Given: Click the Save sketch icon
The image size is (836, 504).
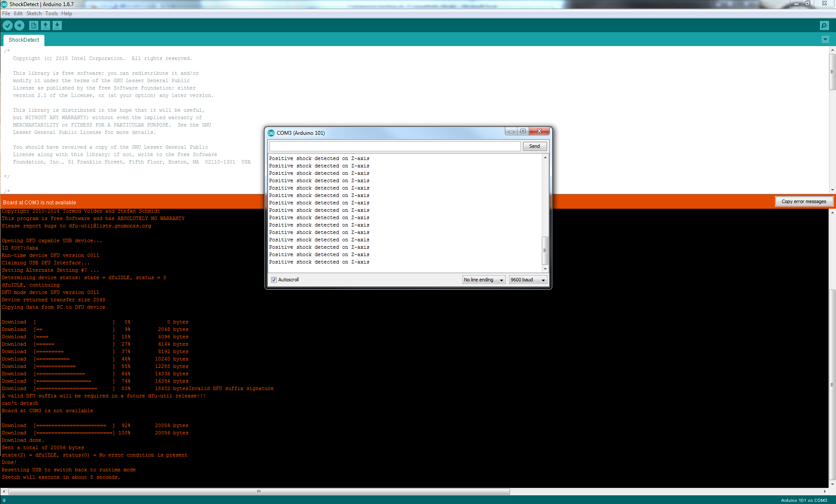Looking at the screenshot, I should coord(57,26).
